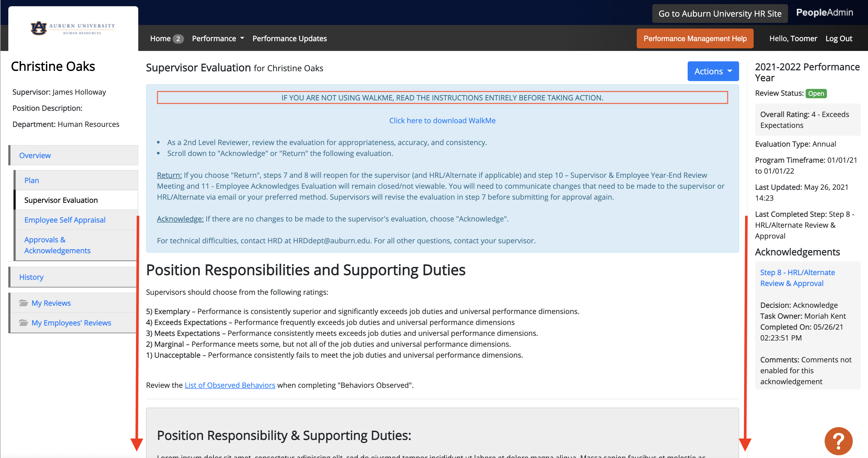Click Task Owner: Moriah Kent text
Screen dimensions: 868x458
pyautogui.click(x=803, y=316)
